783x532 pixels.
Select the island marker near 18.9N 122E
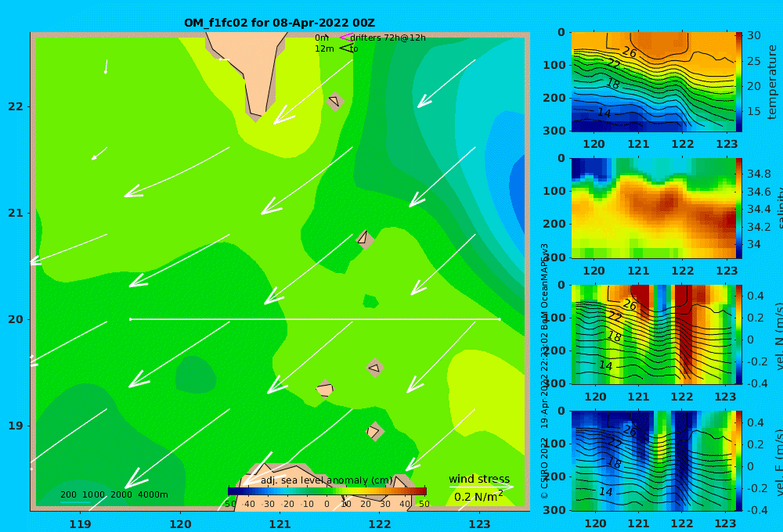[x=374, y=431]
